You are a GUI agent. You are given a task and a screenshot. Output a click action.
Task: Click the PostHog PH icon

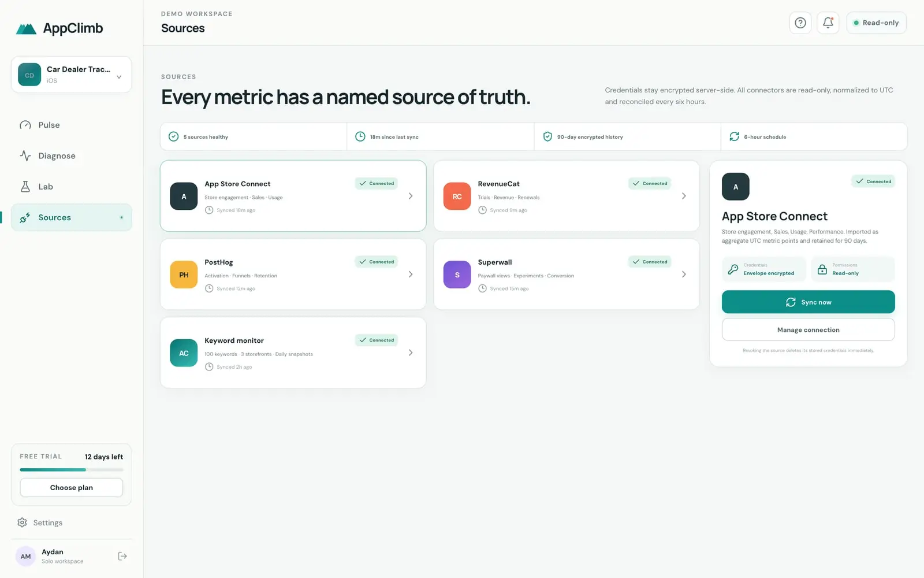click(x=184, y=275)
